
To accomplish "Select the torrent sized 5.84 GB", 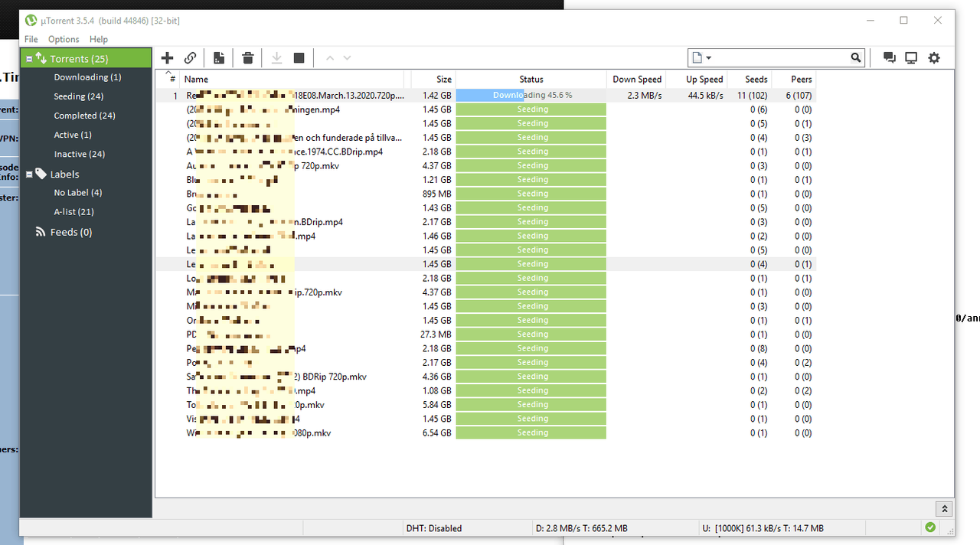I will (x=486, y=405).
